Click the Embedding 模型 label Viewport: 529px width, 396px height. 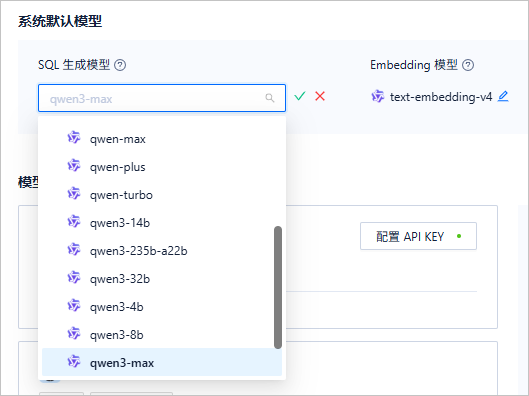click(414, 65)
